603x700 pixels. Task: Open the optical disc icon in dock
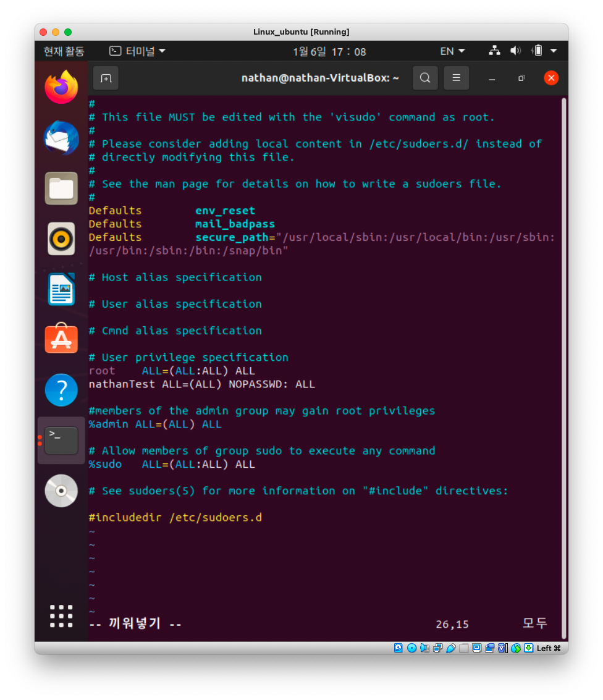coord(61,491)
